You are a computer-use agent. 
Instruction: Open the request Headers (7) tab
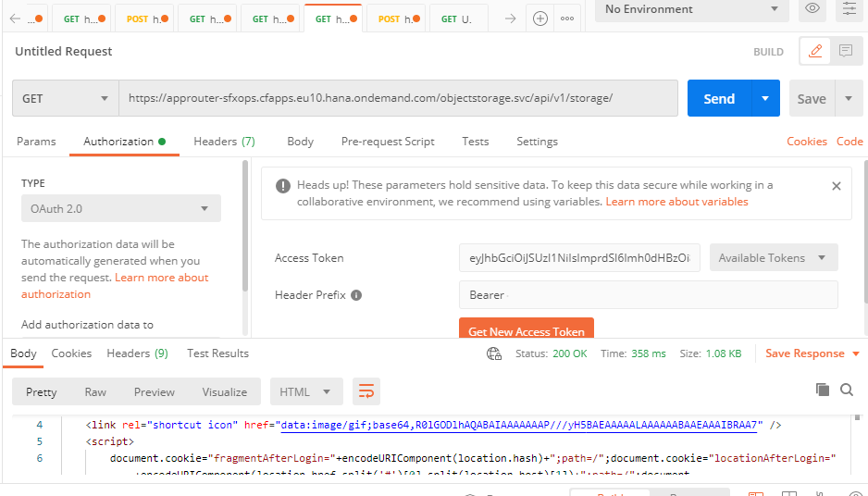tap(224, 142)
